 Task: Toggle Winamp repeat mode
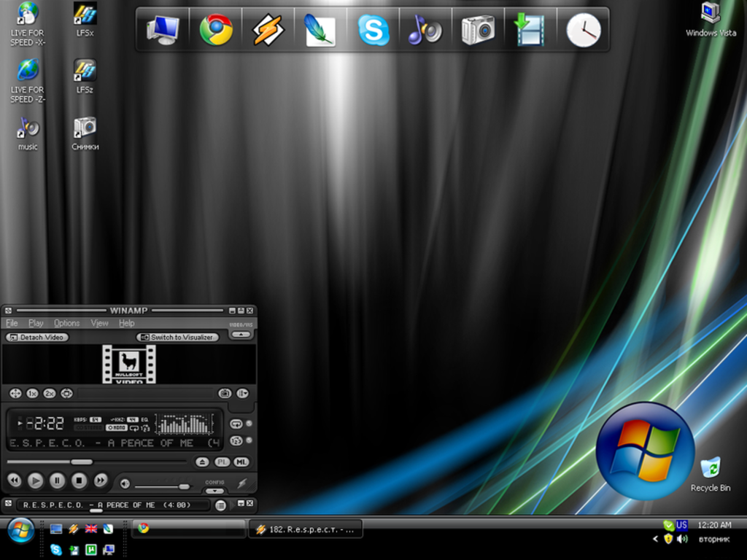pos(236,424)
